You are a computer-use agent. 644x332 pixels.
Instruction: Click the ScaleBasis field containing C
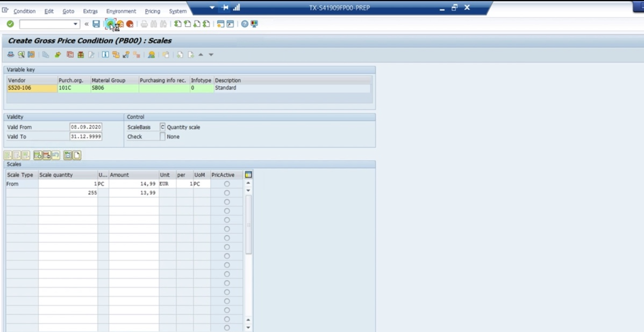click(x=162, y=127)
